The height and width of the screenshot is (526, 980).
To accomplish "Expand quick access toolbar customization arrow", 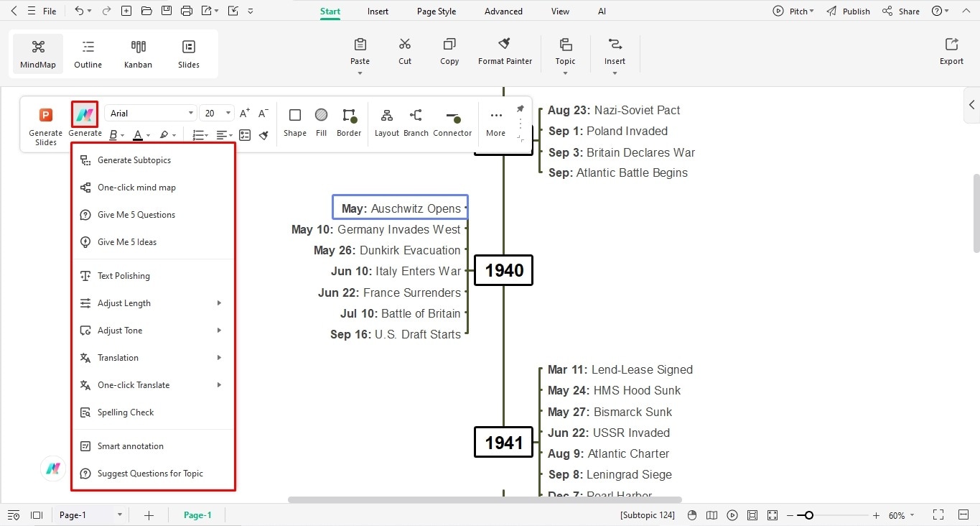I will tap(250, 11).
